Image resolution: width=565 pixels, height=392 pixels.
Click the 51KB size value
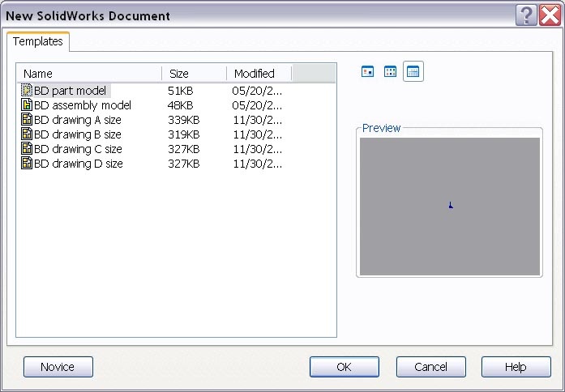pyautogui.click(x=180, y=91)
